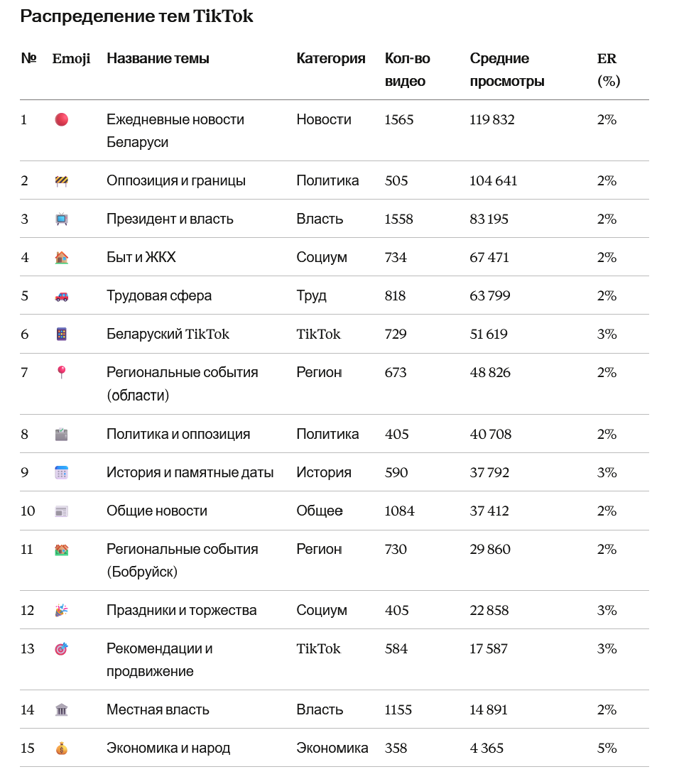Viewport: 679px width, 784px height.
Task: Click the 5% ER value
Action: (x=607, y=748)
